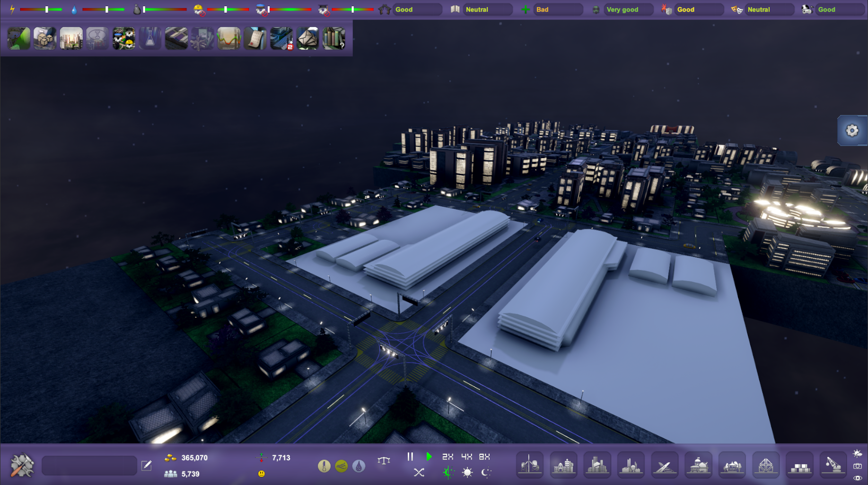Open the research flask icon
Screen dimensions: 868x485
point(150,38)
